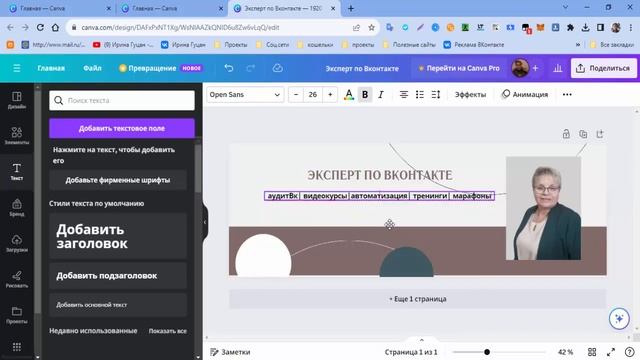Add a heading (Добавить заголовок)

coord(118,236)
